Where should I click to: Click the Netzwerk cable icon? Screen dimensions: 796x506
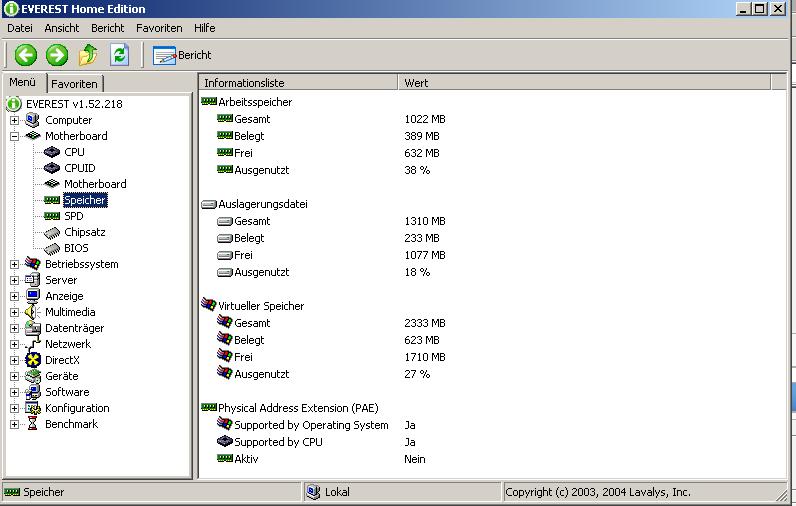(x=32, y=344)
